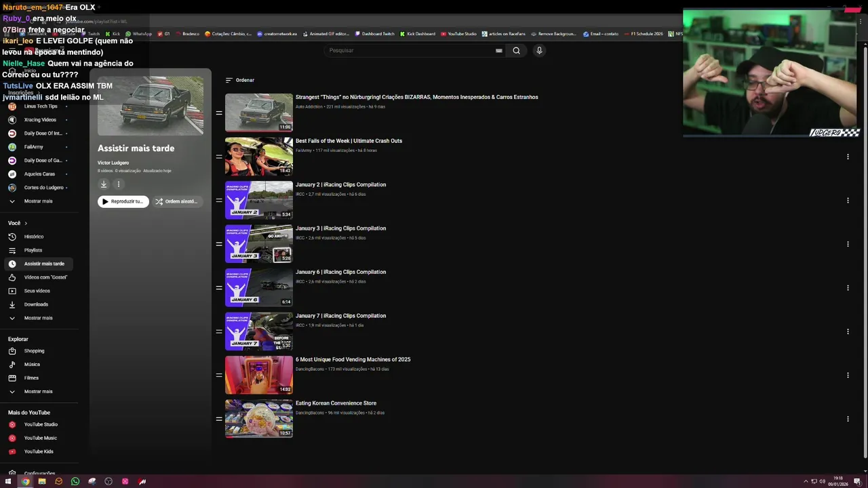The width and height of the screenshot is (868, 488).
Task: Open File Explorer from the taskbar
Action: click(x=42, y=481)
